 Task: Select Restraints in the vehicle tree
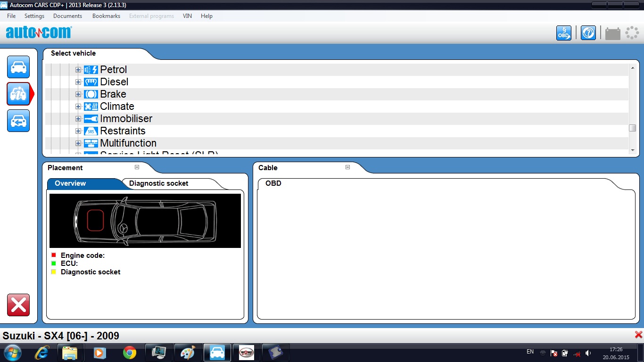(123, 131)
